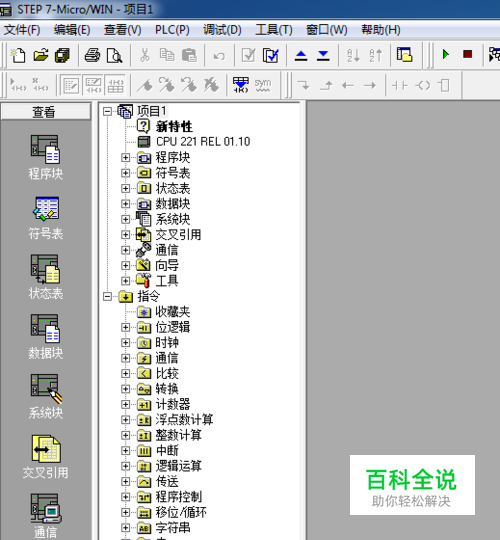The height and width of the screenshot is (540, 500).
Task: Open 符号表 from the left view bar
Action: 45,218
